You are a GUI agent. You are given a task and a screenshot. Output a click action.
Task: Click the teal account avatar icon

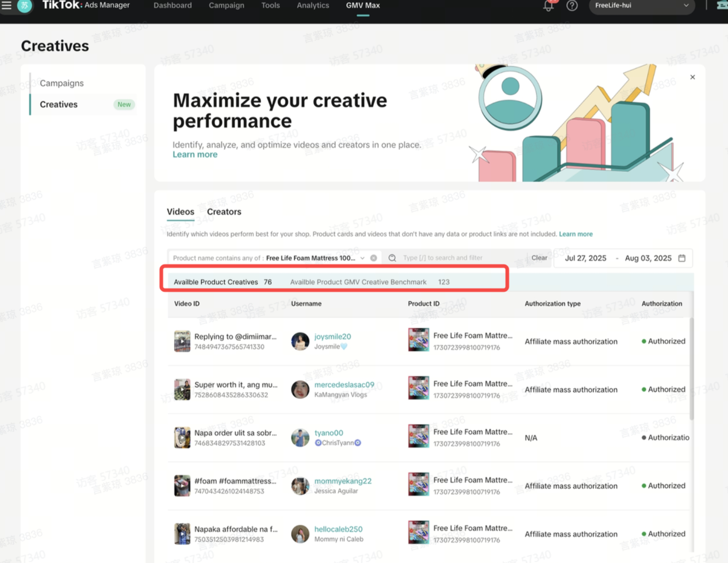[25, 5]
